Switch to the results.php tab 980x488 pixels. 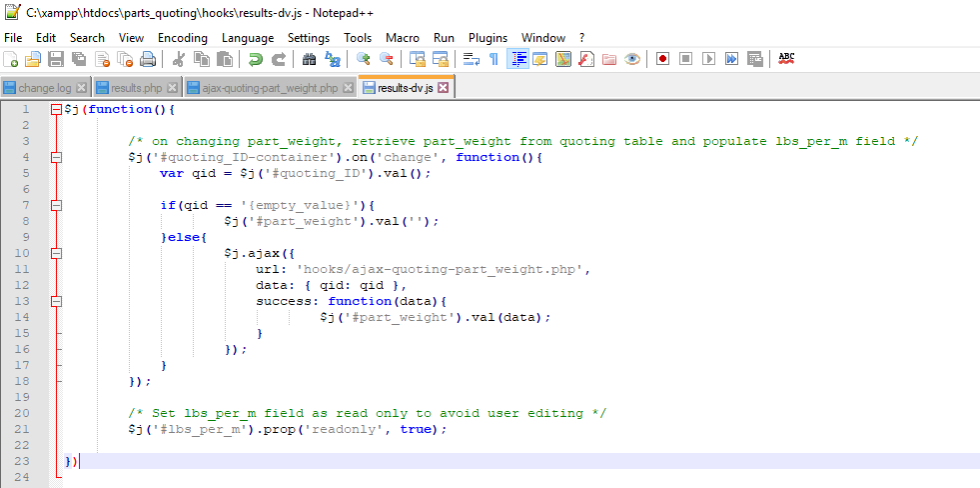[137, 88]
